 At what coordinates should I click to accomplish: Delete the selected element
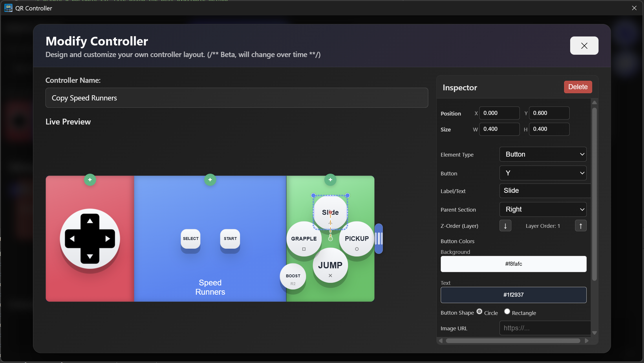tap(578, 87)
